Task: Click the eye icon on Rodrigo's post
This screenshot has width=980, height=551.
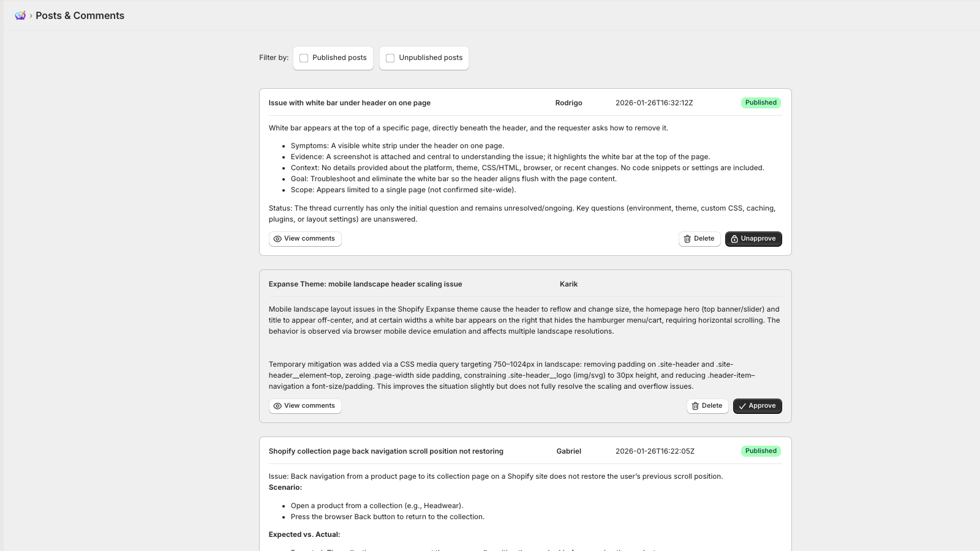Action: click(x=277, y=239)
